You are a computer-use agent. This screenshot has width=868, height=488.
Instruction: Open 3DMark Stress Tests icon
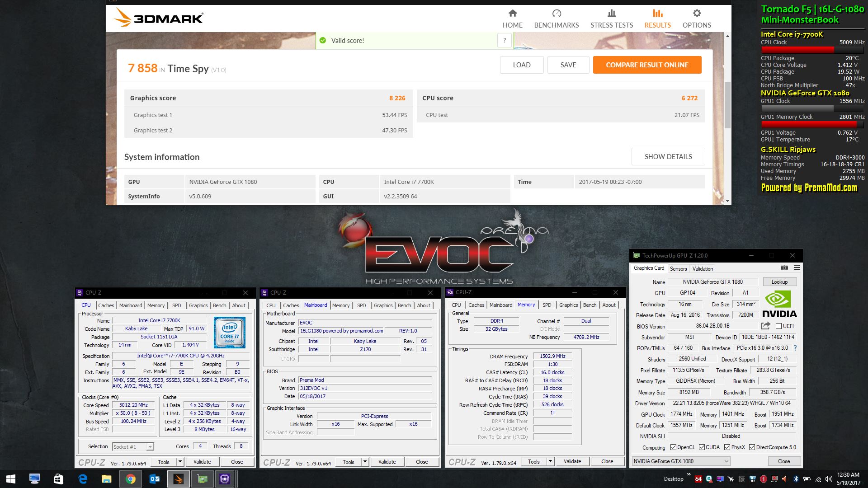pos(611,14)
